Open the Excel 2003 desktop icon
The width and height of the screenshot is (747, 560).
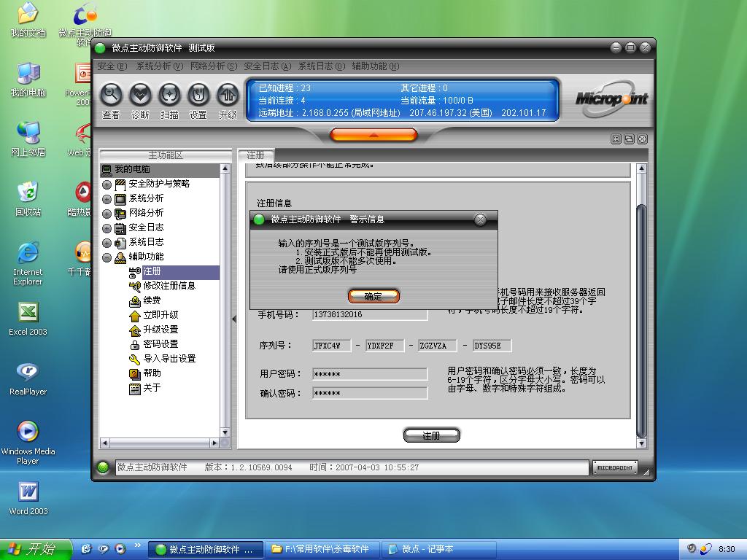[x=28, y=312]
